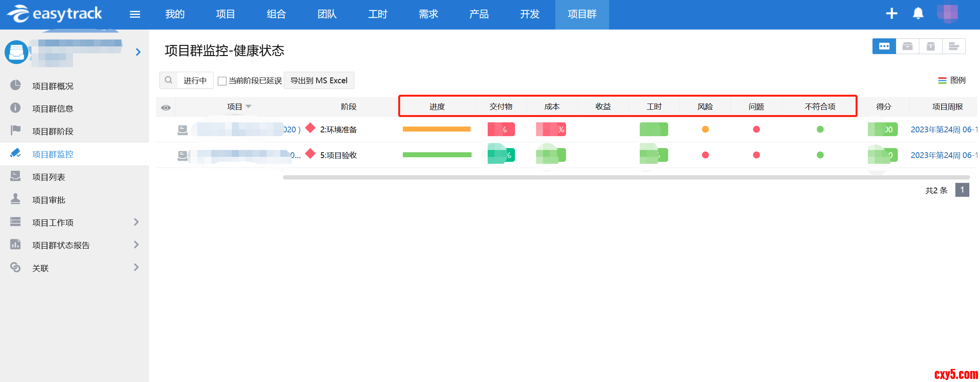Switch to the bar chart view icon

pyautogui.click(x=954, y=46)
